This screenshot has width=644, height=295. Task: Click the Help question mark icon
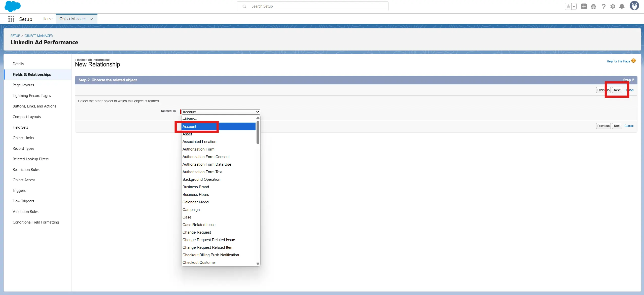coord(603,7)
